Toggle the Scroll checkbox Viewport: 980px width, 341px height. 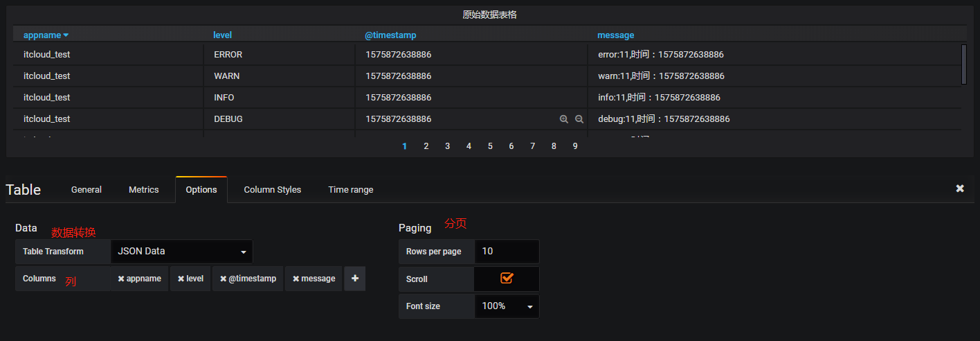507,278
